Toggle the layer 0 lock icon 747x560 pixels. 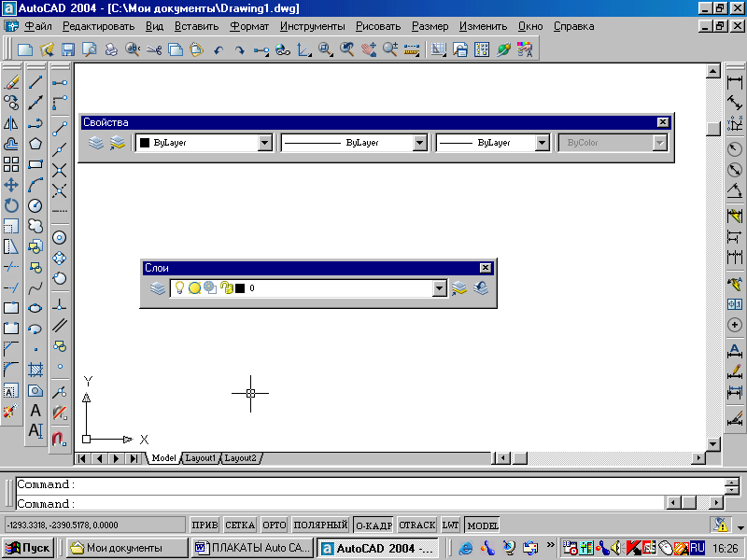pyautogui.click(x=226, y=287)
